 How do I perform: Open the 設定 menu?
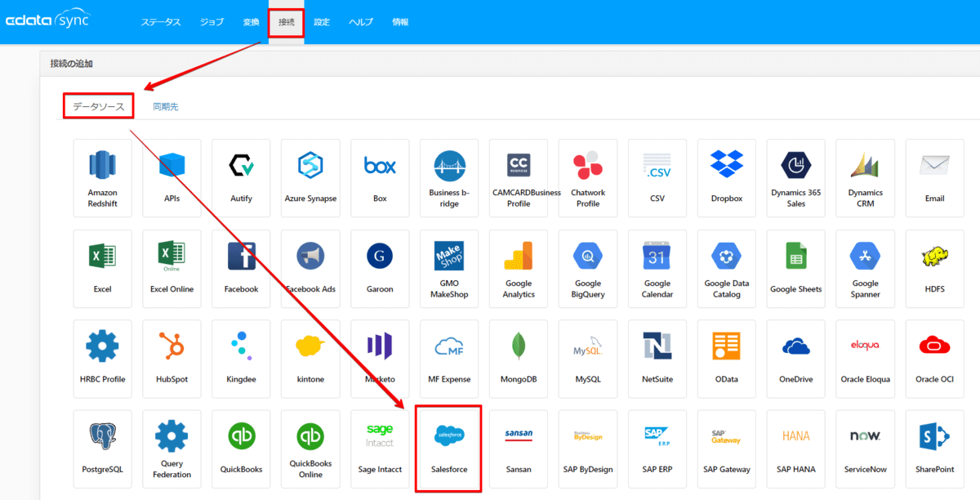[x=322, y=22]
